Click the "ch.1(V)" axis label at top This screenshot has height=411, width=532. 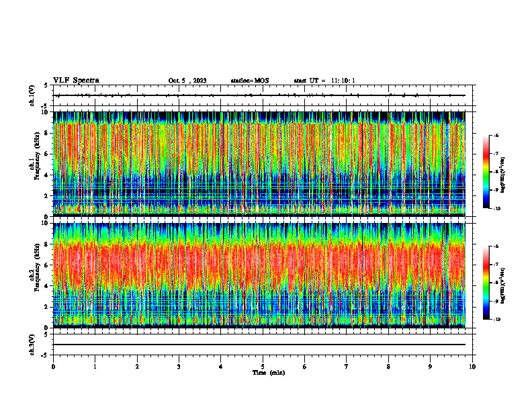32,95
